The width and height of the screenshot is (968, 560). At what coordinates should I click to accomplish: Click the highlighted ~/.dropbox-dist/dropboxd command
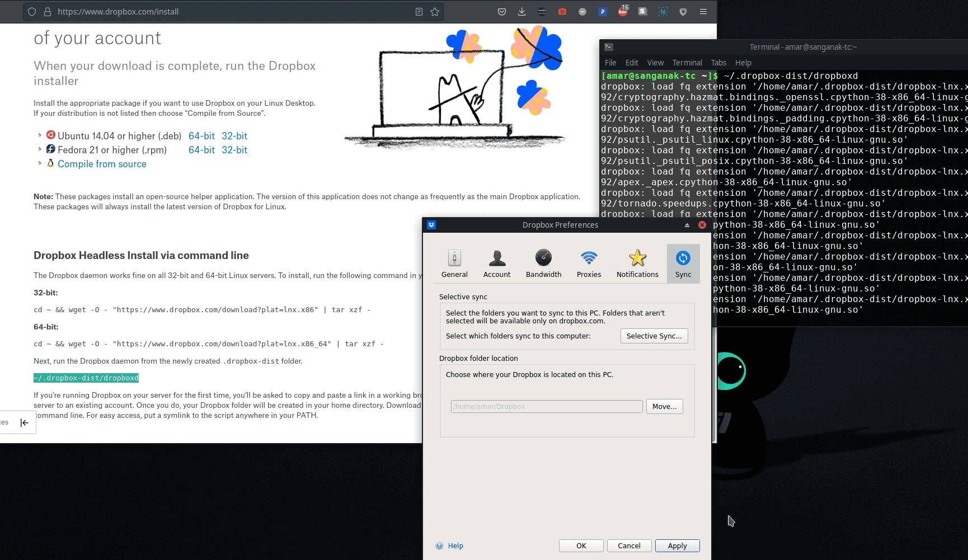pyautogui.click(x=86, y=378)
